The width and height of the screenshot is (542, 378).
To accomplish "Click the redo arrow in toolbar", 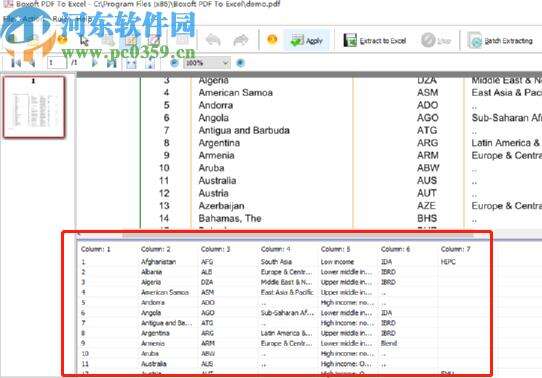I will click(241, 40).
